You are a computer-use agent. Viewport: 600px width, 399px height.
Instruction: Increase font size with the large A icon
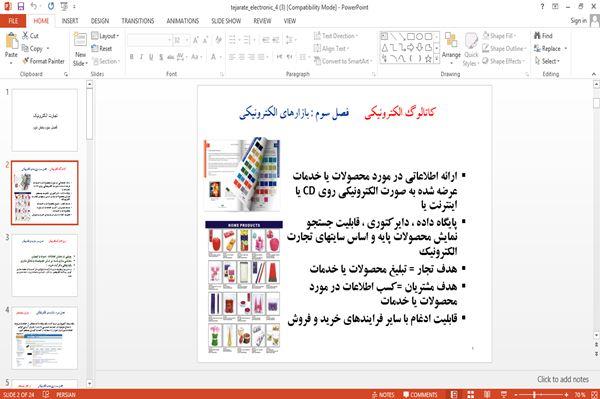pos(196,40)
